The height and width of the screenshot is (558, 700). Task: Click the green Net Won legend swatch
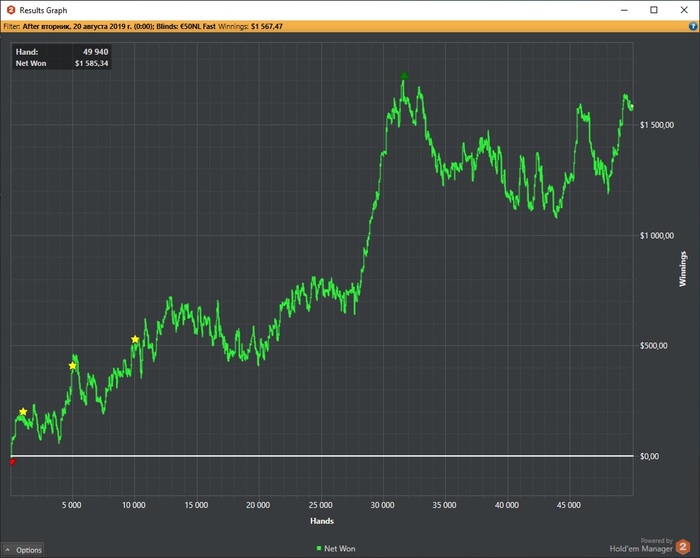[x=319, y=548]
